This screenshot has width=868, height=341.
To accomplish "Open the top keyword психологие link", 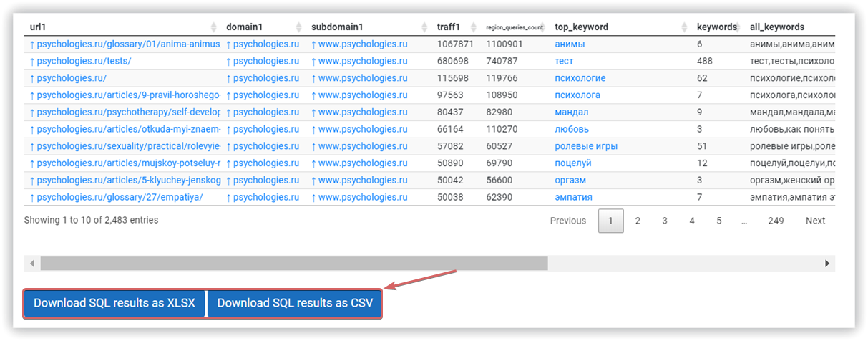I will pyautogui.click(x=580, y=78).
